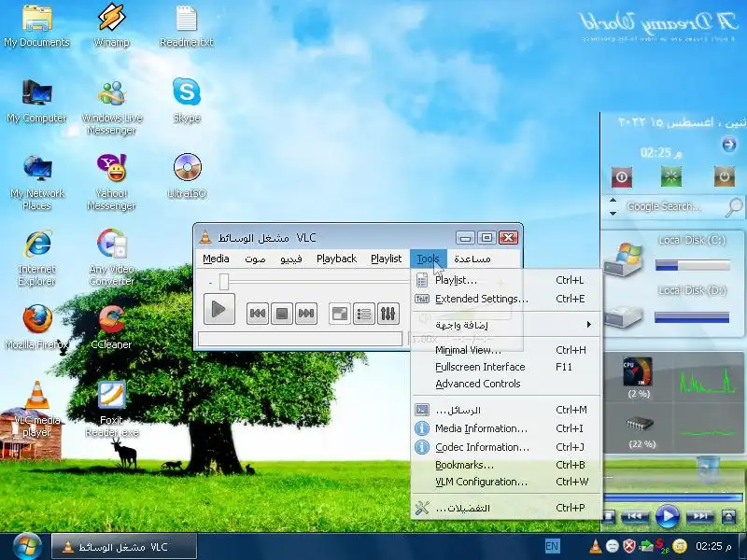Choose Playlist... from Tools menu

click(x=506, y=281)
